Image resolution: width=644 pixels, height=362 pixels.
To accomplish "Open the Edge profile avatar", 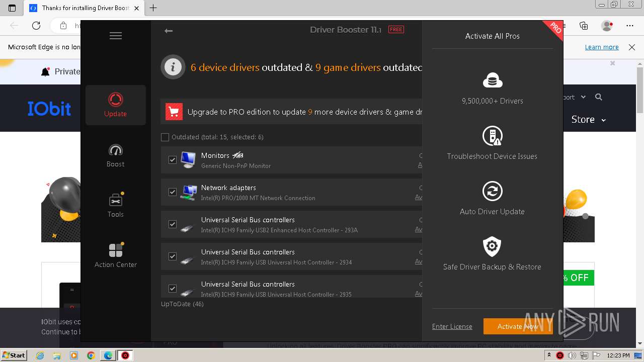I will click(607, 26).
